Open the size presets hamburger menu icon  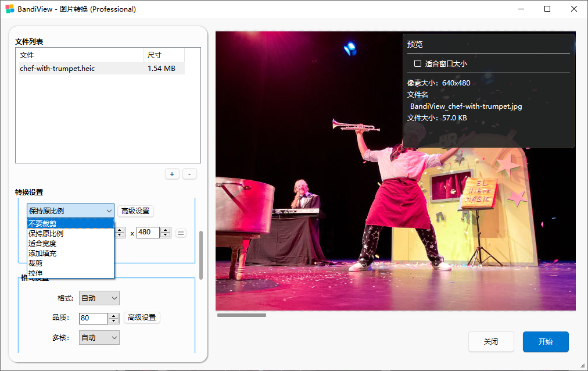click(x=181, y=233)
